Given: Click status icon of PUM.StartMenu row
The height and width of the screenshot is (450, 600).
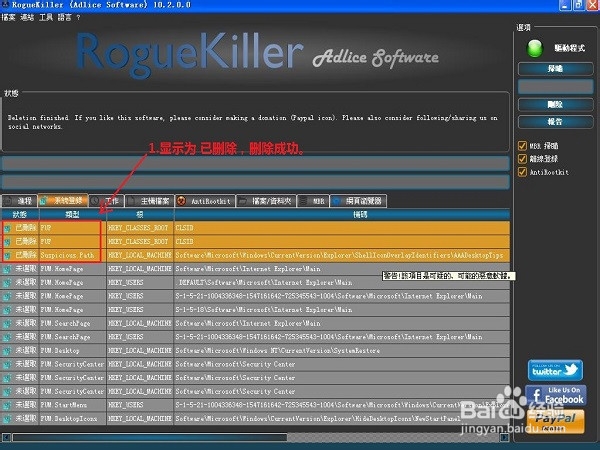Looking at the screenshot, I should coord(7,405).
